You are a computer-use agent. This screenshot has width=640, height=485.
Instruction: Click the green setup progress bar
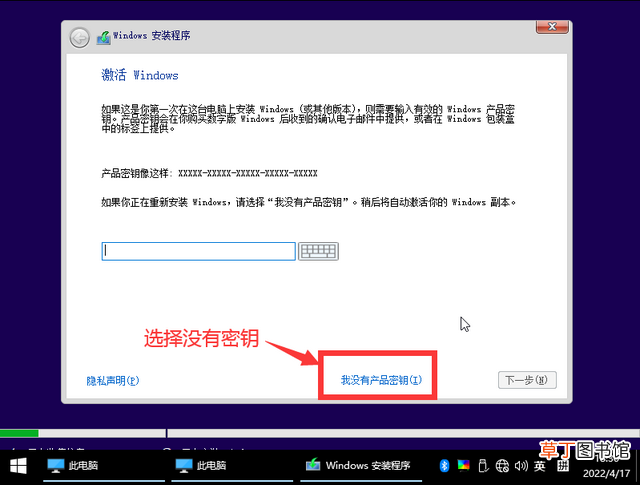pos(19,433)
